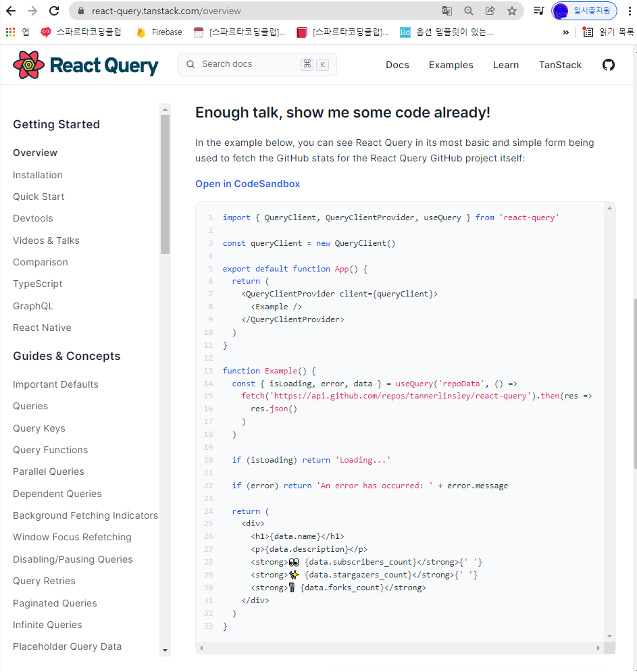Open the Query Keys guide

[39, 428]
